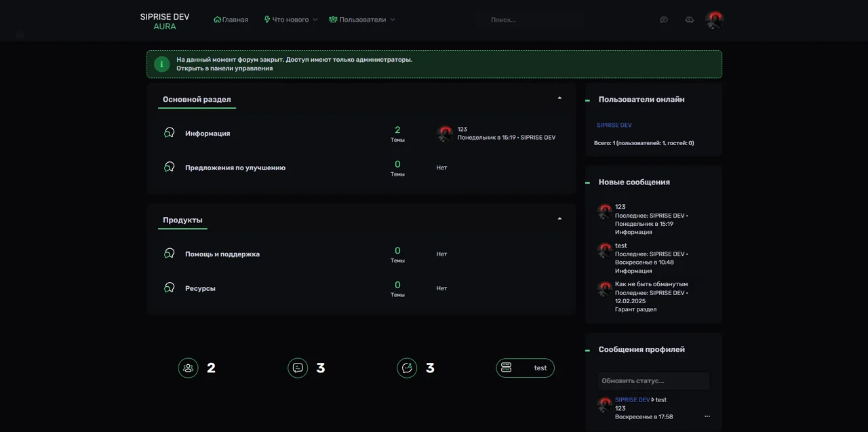Click the green info icon in the notice
Screen dimensions: 868x432
[x=161, y=64]
